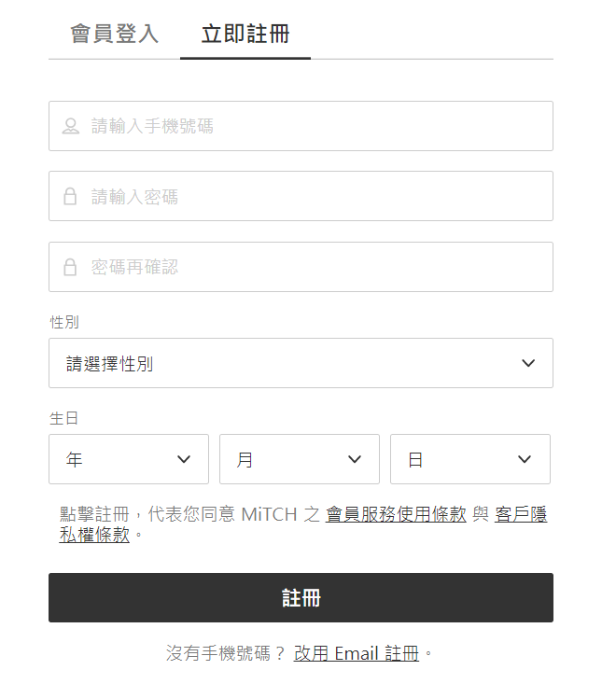The height and width of the screenshot is (684, 616).
Task: Click the day dropdown chevron arrow
Action: click(525, 459)
